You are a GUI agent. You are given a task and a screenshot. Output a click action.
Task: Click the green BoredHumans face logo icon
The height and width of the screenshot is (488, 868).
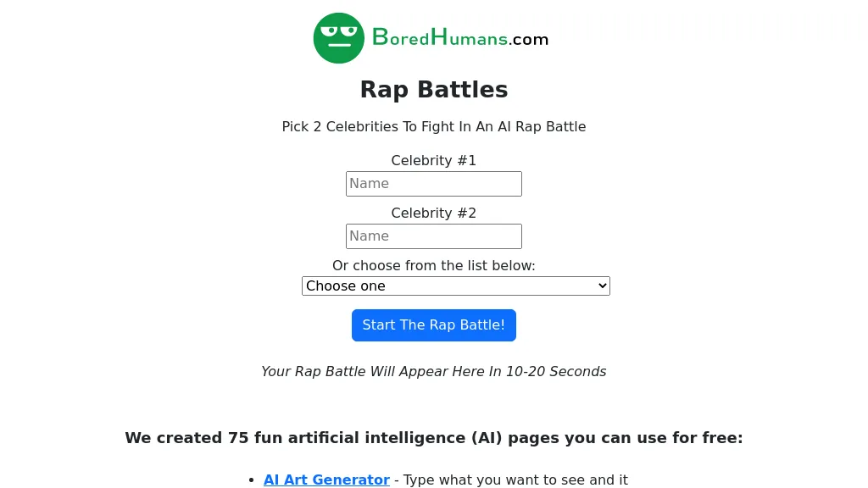[x=338, y=37]
